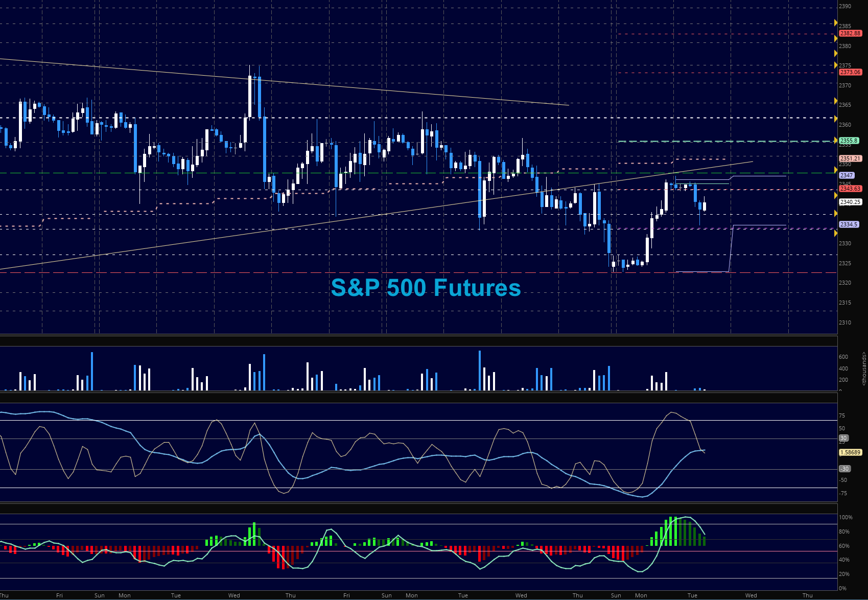Click the red 2373.06 price level tag
The image size is (868, 600).
tap(851, 72)
